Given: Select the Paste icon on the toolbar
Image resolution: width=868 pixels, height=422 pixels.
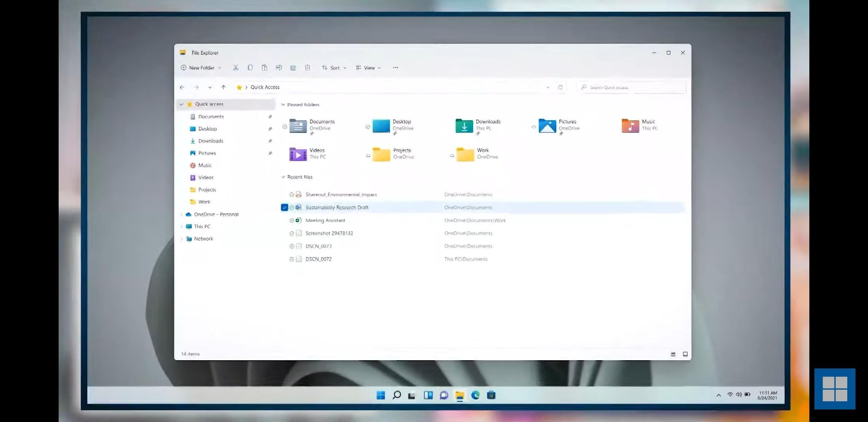Looking at the screenshot, I should click(x=265, y=67).
